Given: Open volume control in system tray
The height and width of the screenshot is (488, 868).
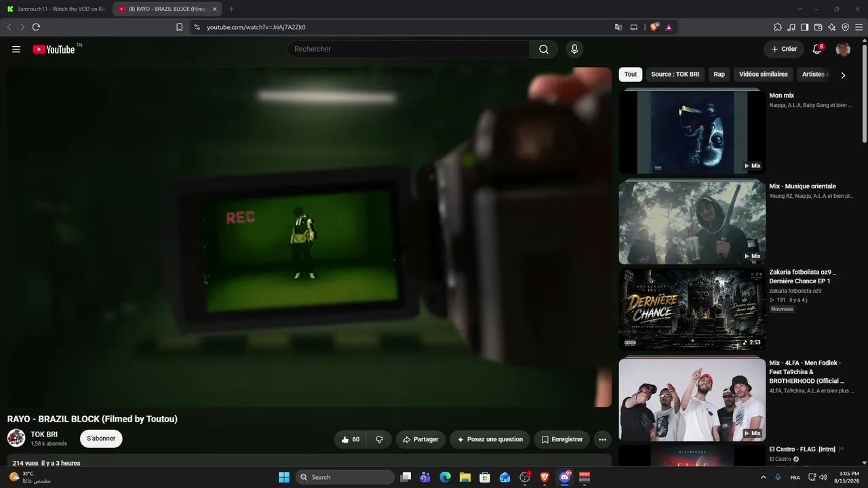Looking at the screenshot, I should point(823,477).
